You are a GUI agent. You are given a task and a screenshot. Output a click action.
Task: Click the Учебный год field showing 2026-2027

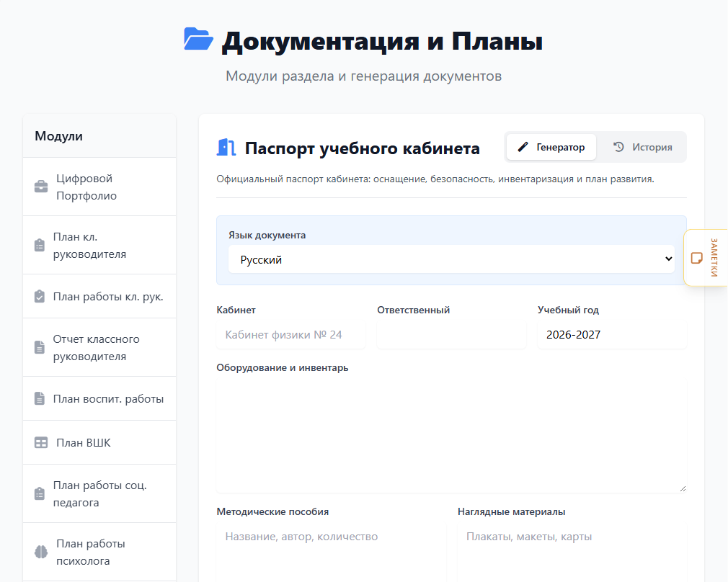612,335
